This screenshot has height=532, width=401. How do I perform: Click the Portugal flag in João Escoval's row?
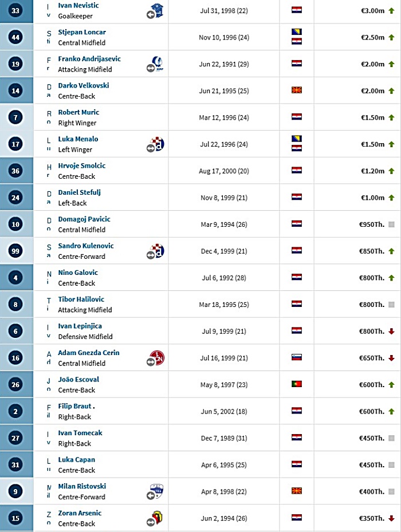pos(297,384)
